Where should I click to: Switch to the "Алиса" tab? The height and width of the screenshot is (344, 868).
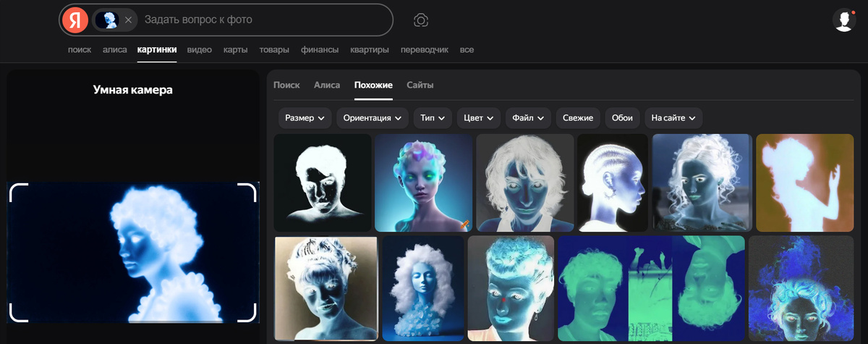[327, 85]
